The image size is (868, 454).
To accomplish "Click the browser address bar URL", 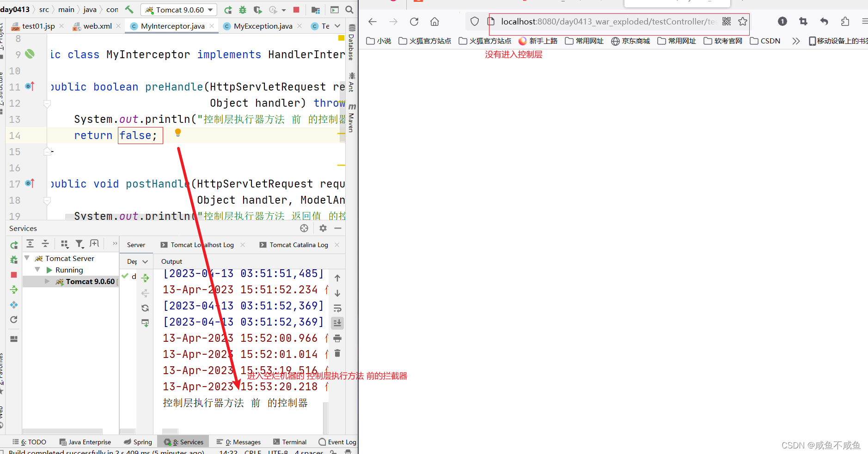I will click(x=609, y=22).
